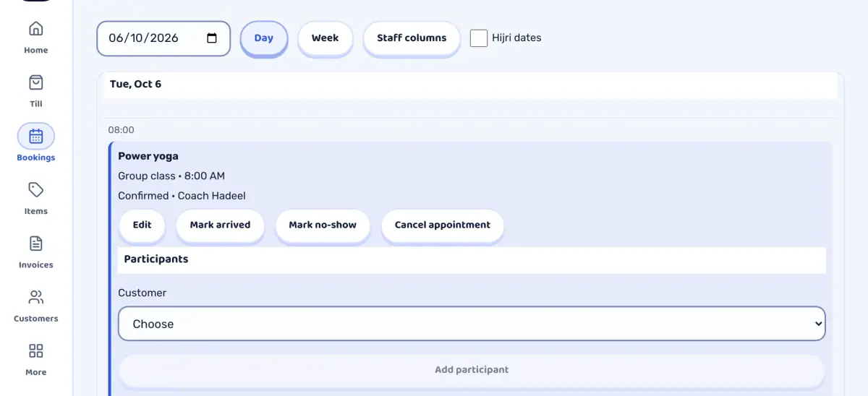Click the Group class • 8:00 AM text
Image resolution: width=868 pixels, height=396 pixels.
coord(171,176)
